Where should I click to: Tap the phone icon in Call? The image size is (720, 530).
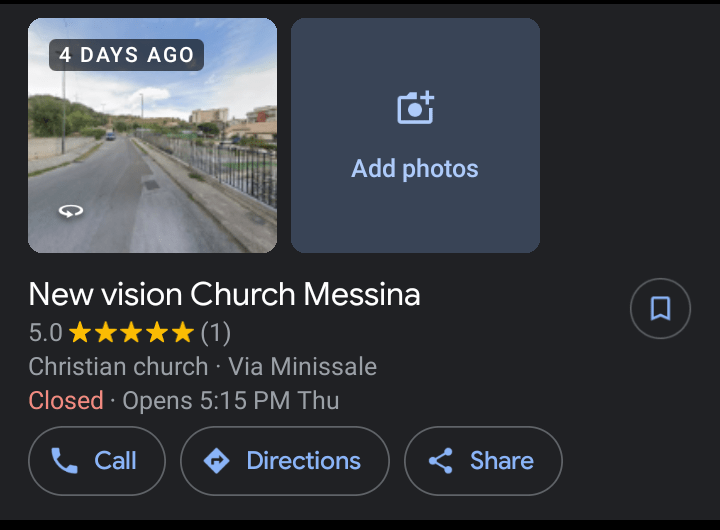pos(64,461)
